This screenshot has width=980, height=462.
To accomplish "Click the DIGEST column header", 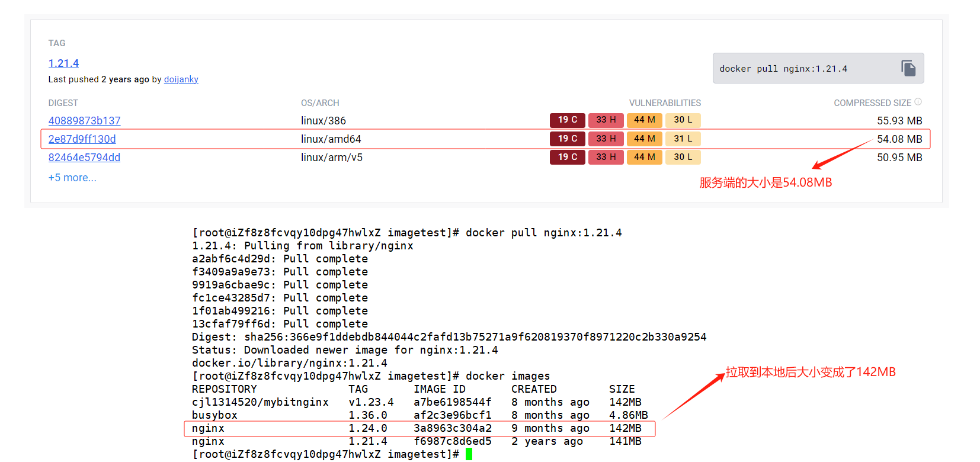I will pyautogui.click(x=63, y=103).
